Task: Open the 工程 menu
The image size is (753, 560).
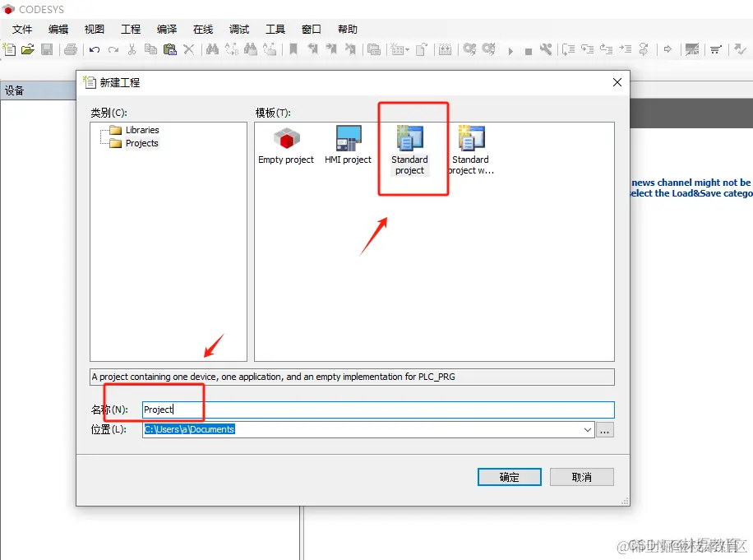Action: [x=131, y=30]
